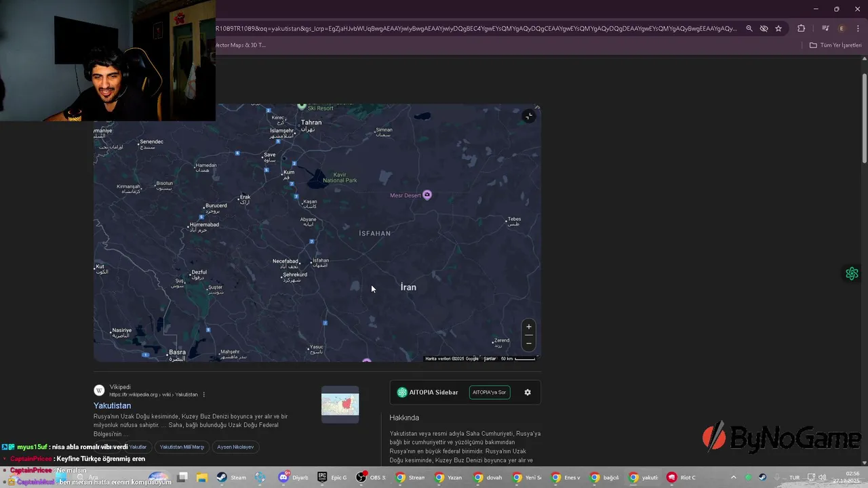Image resolution: width=868 pixels, height=488 pixels.
Task: Click the floating green AI assistant icon
Action: (x=852, y=274)
